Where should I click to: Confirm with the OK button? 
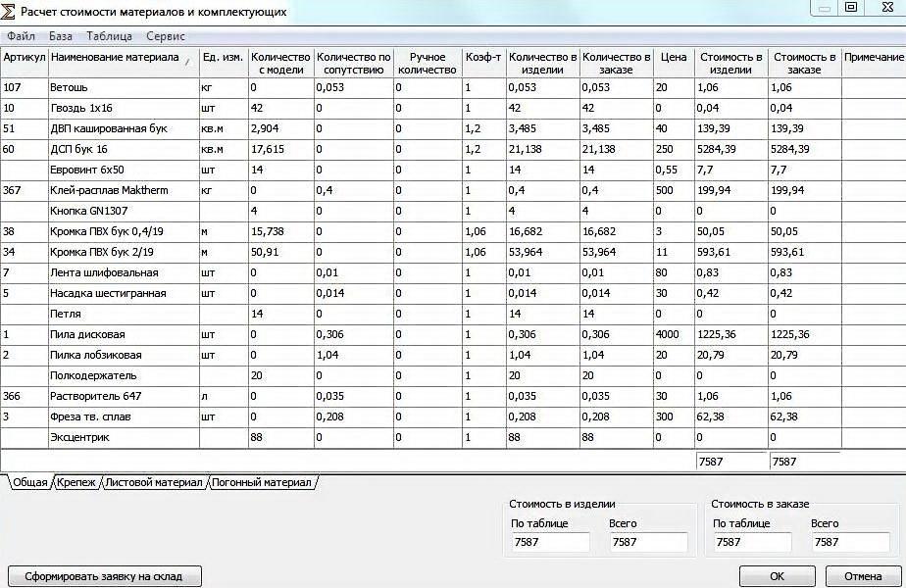coord(778,576)
